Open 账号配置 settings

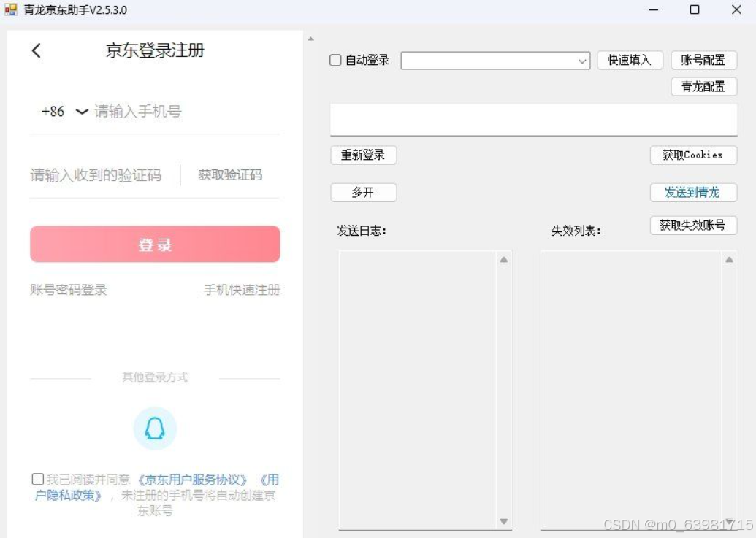click(x=703, y=60)
